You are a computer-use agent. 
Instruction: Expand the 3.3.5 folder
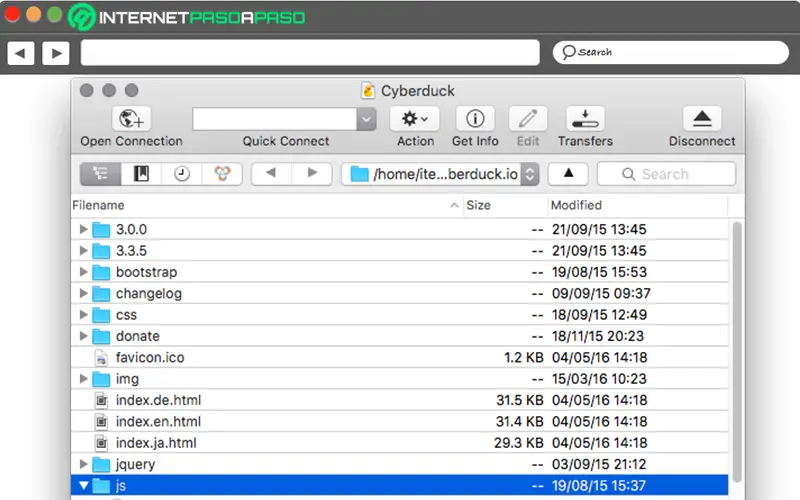click(x=83, y=251)
